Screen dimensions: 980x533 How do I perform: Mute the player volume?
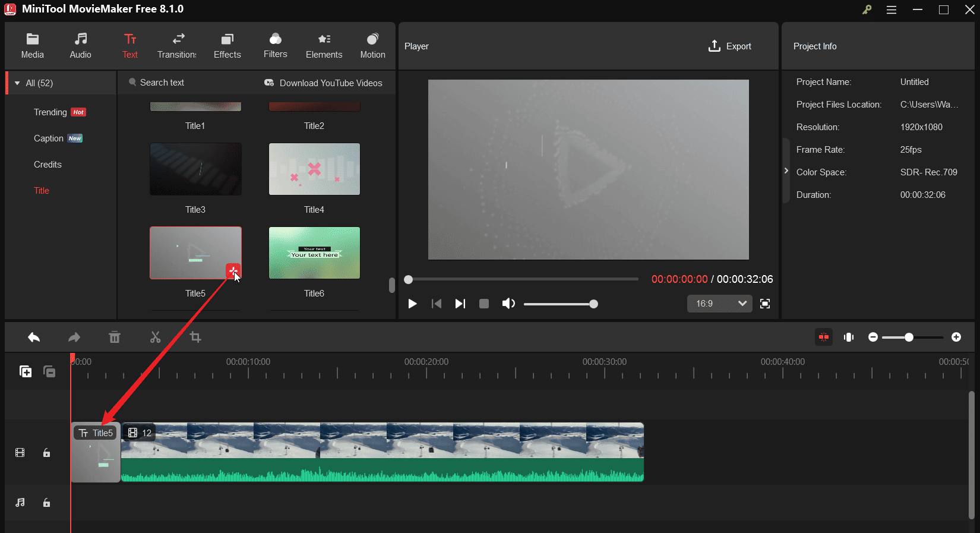[508, 304]
